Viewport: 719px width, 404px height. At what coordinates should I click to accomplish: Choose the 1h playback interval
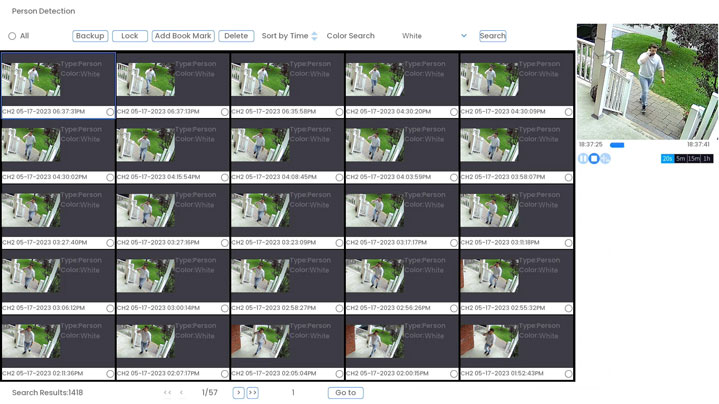[x=707, y=159]
